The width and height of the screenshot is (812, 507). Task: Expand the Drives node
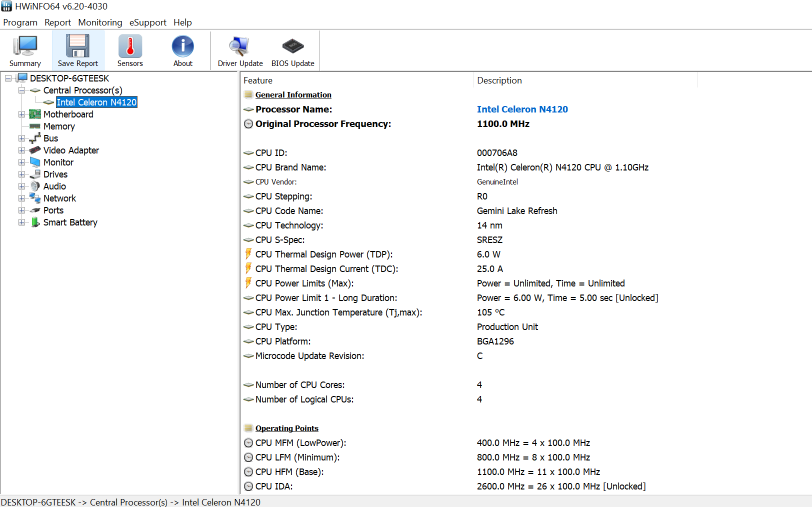(x=21, y=174)
